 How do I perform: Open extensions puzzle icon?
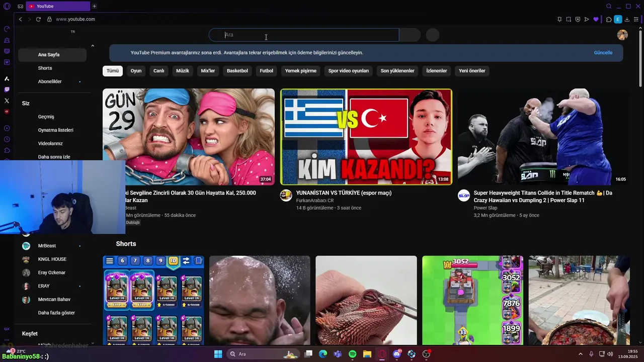tap(609, 19)
